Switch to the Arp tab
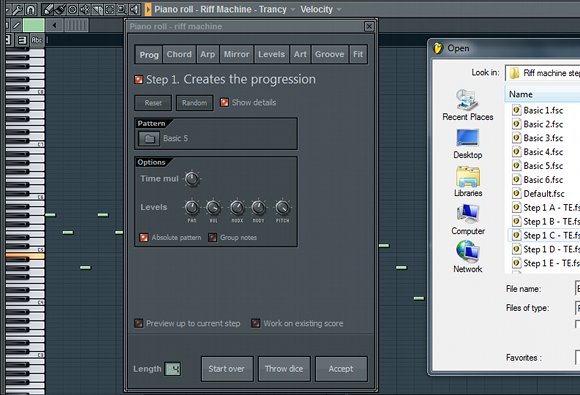The image size is (580, 395). [208, 54]
